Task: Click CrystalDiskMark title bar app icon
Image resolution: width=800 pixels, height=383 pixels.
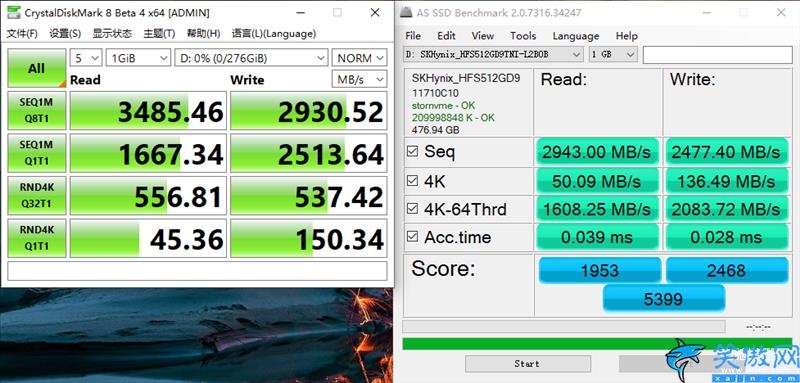Action: [14, 13]
